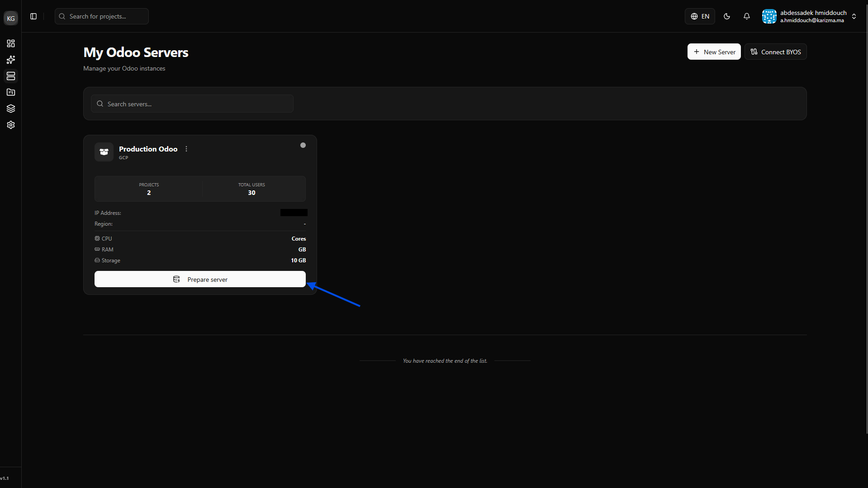The image size is (868, 488).
Task: Click the CPU chip icon
Action: (x=97, y=238)
